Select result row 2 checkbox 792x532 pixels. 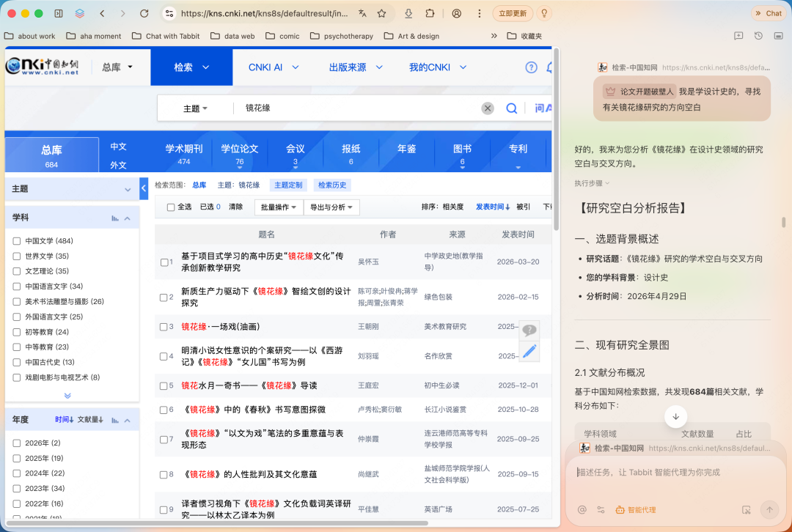pos(164,298)
